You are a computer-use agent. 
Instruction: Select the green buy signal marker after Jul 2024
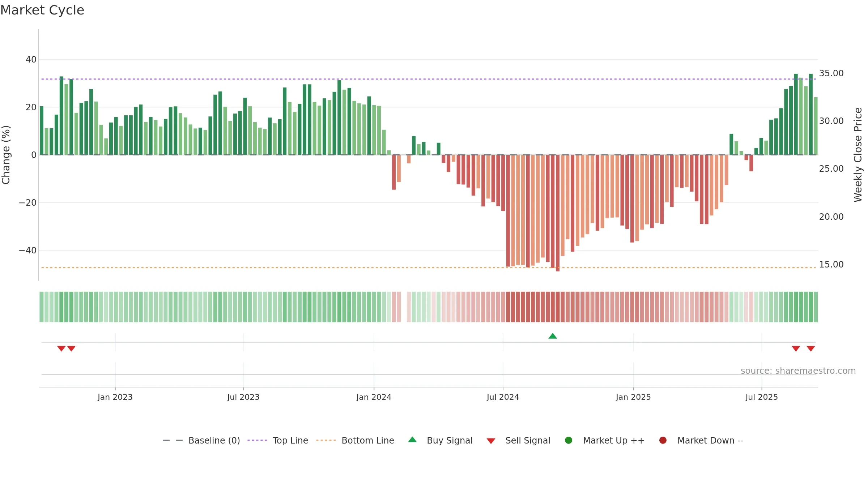553,336
